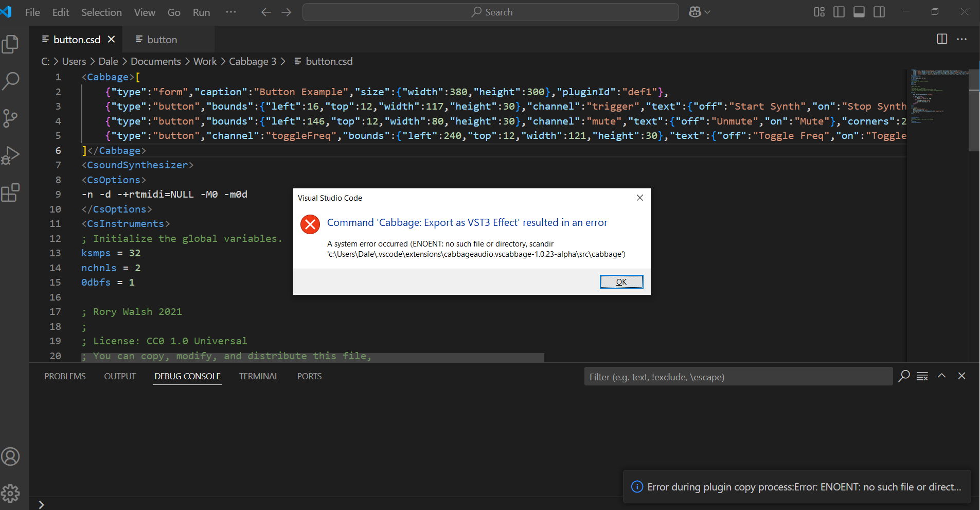Focus the Debug Console filter field

pyautogui.click(x=738, y=377)
